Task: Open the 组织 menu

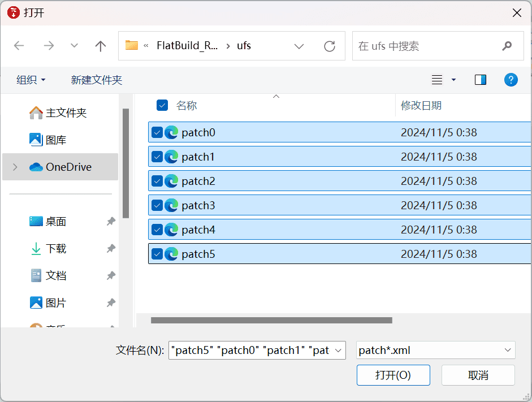Action: coord(31,80)
